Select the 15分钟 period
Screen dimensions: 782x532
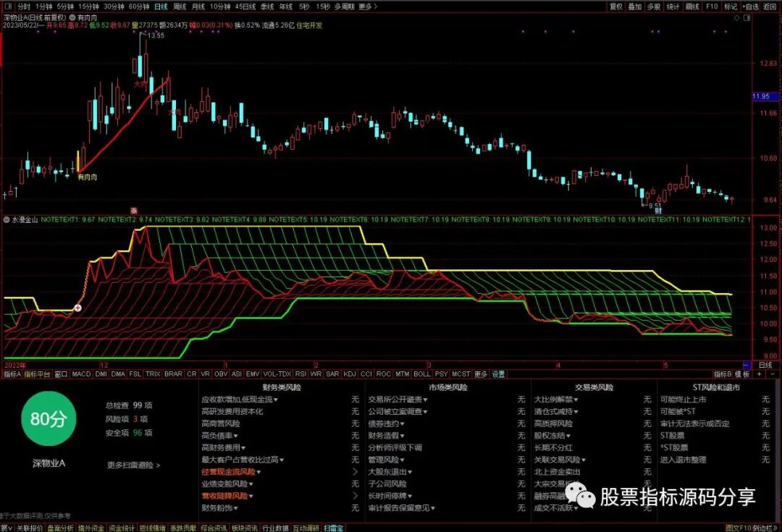coord(88,7)
